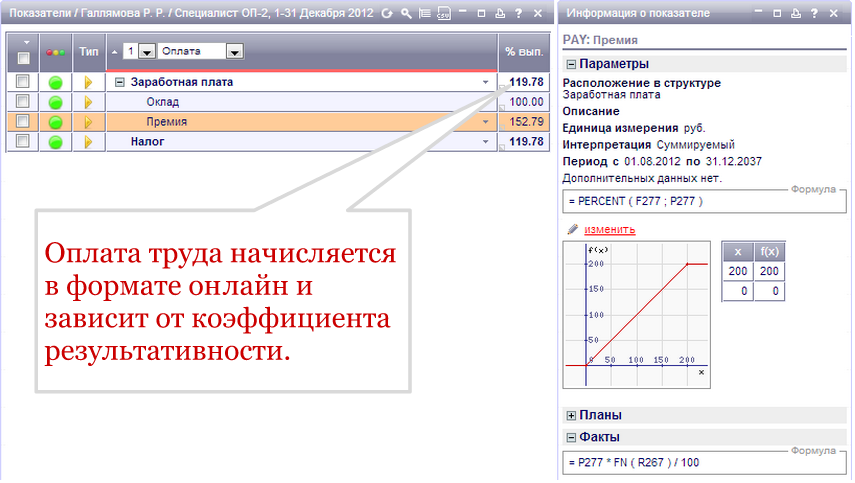Click the изменить link
The height and width of the screenshot is (483, 855).
tap(610, 230)
